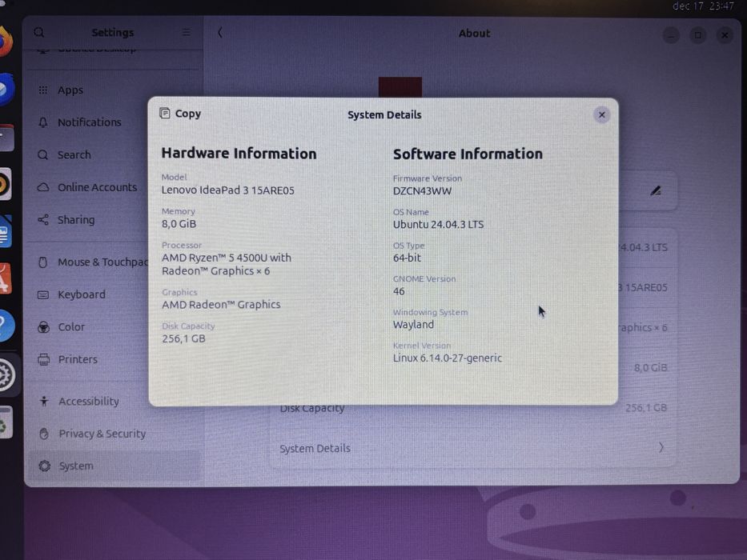Click the model text Lenovo IdeaPad 3 15ARE05
Image resolution: width=747 pixels, height=560 pixels.
227,190
